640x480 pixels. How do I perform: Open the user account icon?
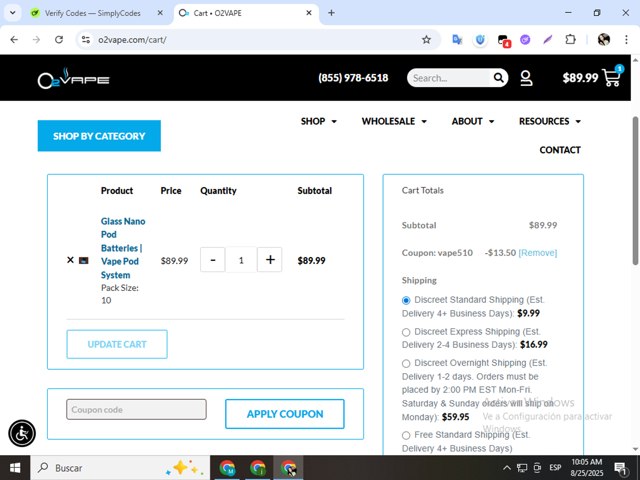tap(526, 78)
